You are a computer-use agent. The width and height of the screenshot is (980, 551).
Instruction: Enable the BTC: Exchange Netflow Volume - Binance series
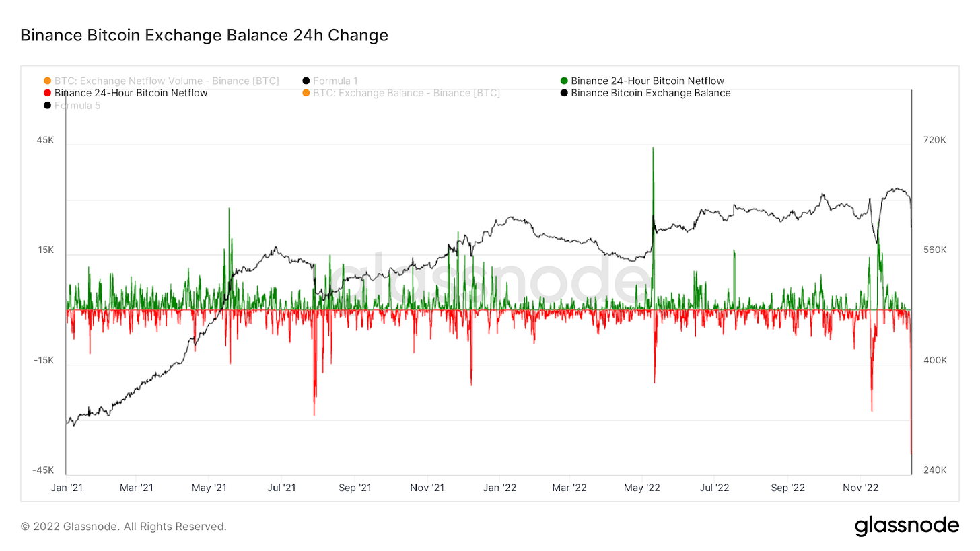click(161, 81)
